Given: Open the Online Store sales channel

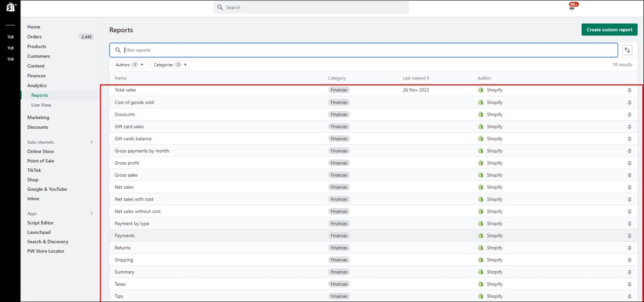Looking at the screenshot, I should coord(41,152).
